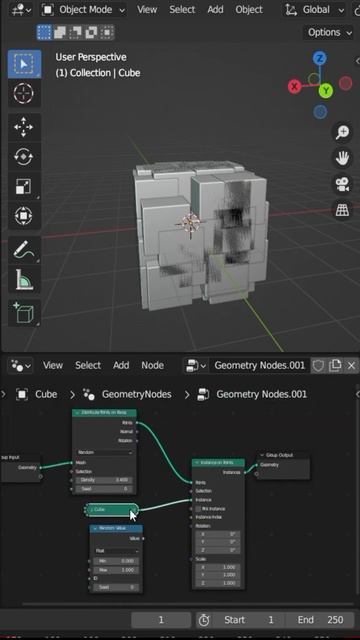Set selection mode to subtract
This screenshot has width=360, height=640.
click(76, 32)
